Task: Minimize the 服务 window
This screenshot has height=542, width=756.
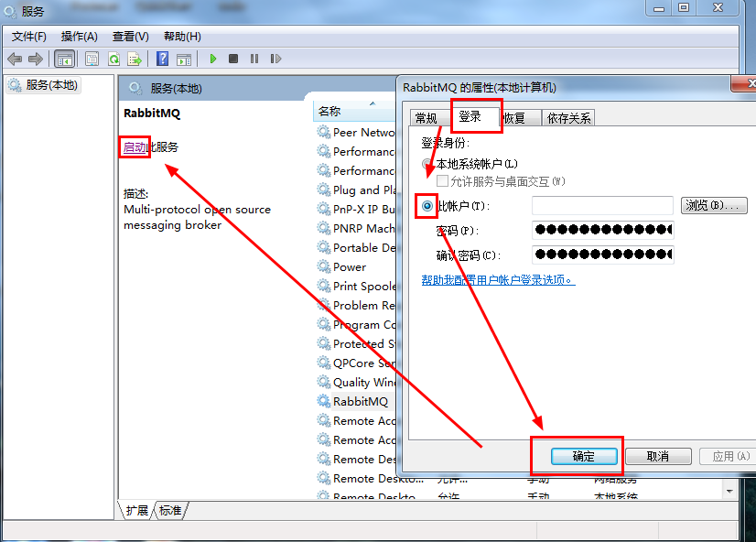Action: 659,7
